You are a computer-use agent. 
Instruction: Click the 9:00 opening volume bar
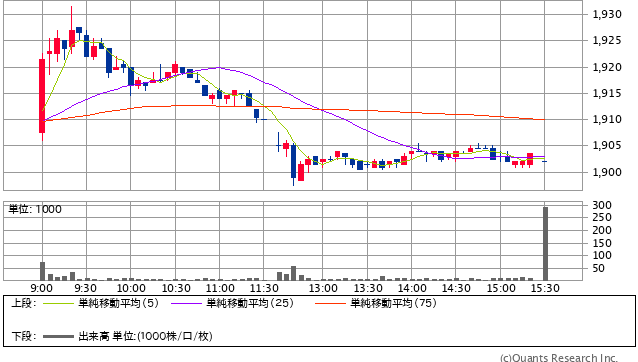(x=42, y=271)
